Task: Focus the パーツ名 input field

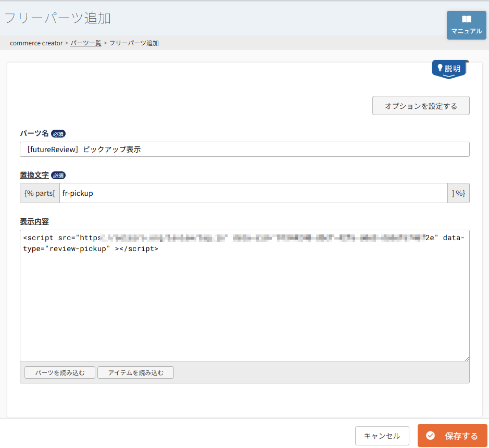Action: (x=245, y=150)
